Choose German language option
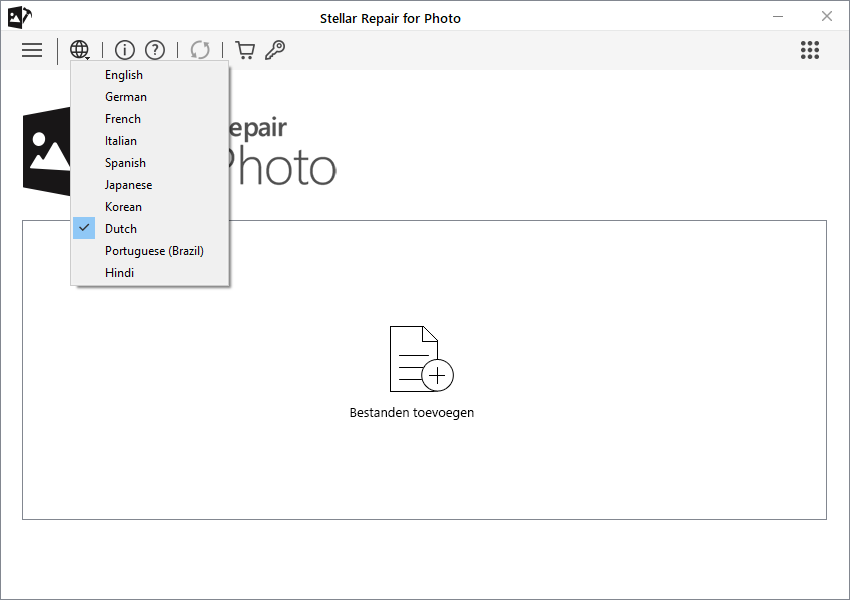The width and height of the screenshot is (850, 600). tap(126, 97)
